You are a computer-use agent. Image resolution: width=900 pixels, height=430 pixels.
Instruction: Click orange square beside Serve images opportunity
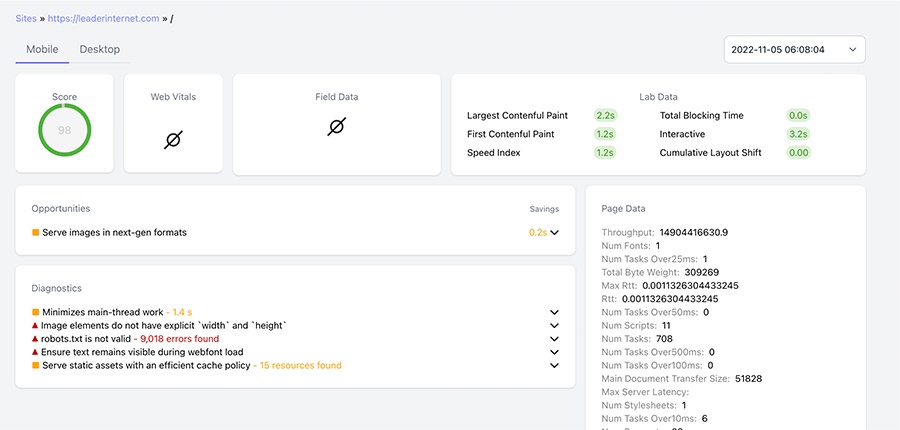36,232
